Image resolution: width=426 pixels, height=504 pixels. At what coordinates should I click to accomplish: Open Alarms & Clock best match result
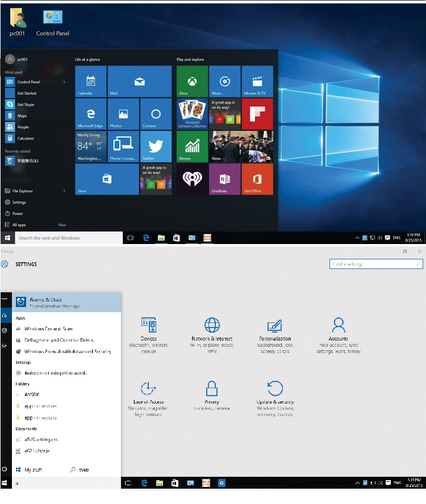point(66,302)
